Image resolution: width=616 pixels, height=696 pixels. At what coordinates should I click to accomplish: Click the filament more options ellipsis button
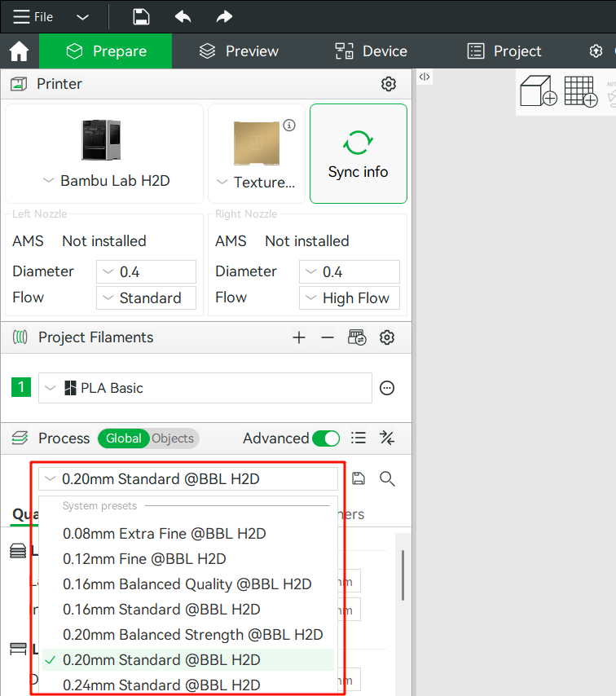pyautogui.click(x=388, y=388)
